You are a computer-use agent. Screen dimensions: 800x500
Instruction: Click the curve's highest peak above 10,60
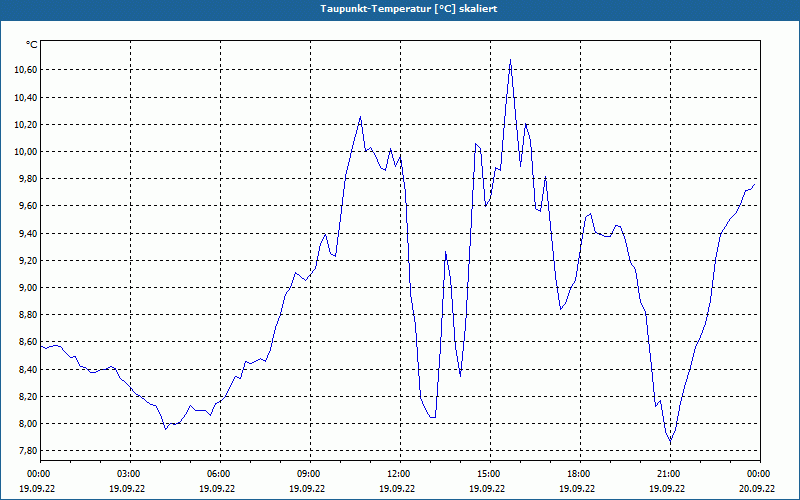pyautogui.click(x=510, y=60)
